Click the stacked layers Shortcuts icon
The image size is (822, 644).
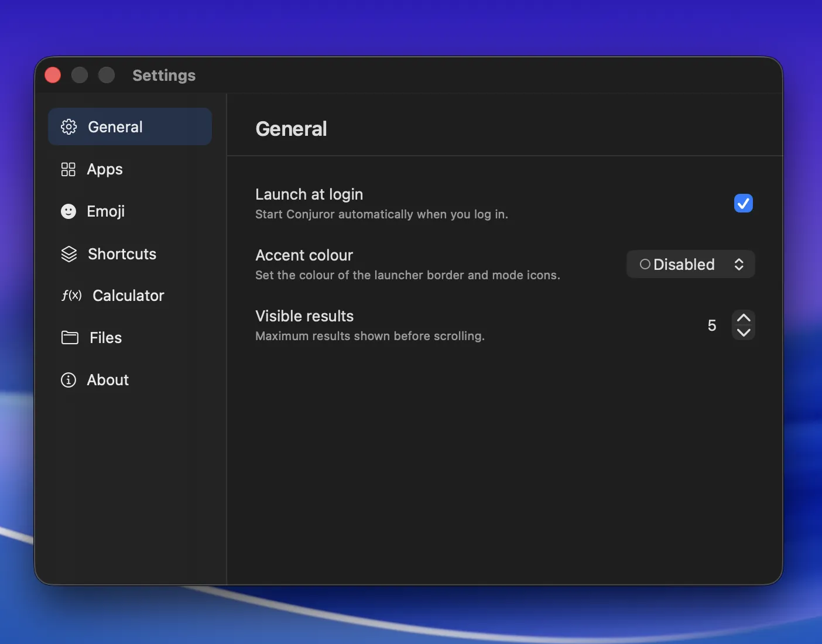(69, 254)
